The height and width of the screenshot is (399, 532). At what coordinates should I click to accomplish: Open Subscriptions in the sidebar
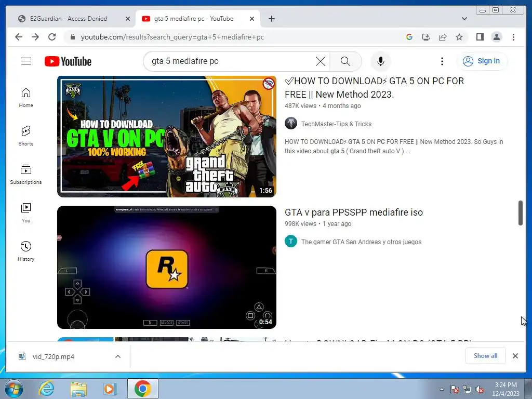click(26, 175)
